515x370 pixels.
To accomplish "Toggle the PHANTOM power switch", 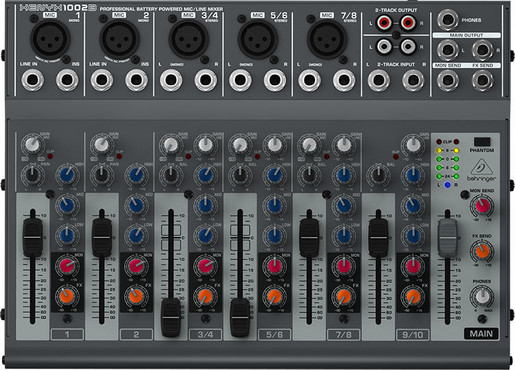I will (482, 142).
